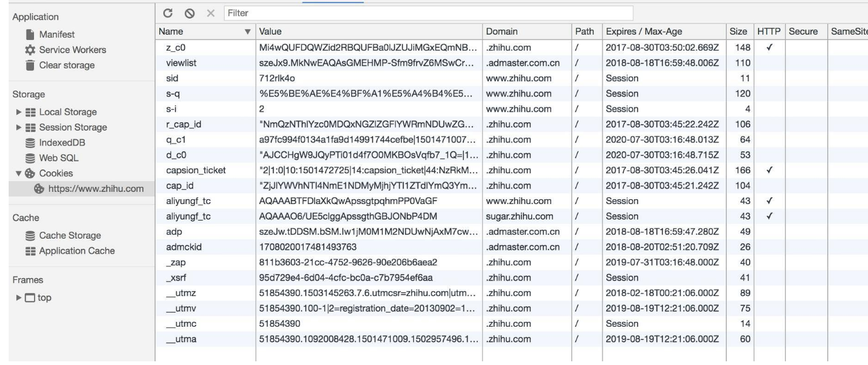Open Service Workers panel

(72, 50)
